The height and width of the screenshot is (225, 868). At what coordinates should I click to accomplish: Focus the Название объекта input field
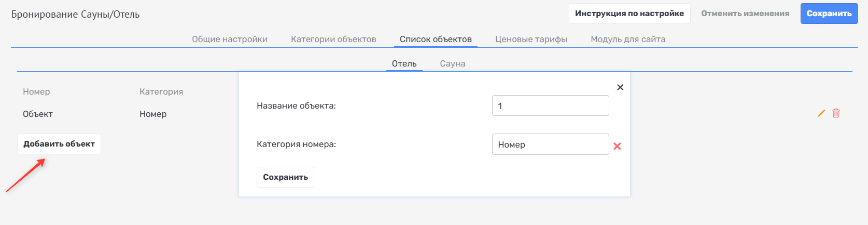550,105
